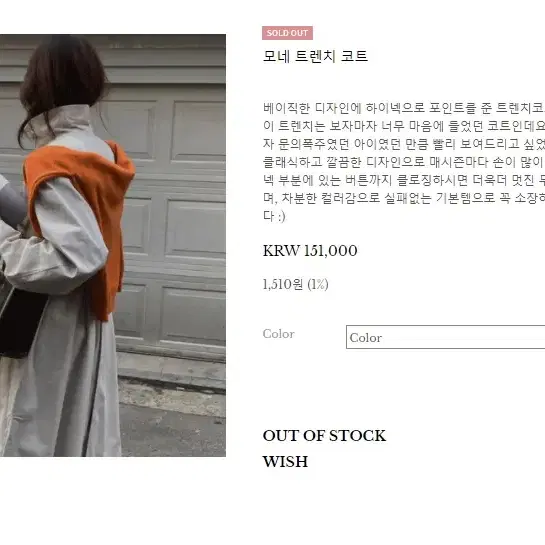
Task: Click the description line starting with 클래식하고
Action: (x=404, y=162)
